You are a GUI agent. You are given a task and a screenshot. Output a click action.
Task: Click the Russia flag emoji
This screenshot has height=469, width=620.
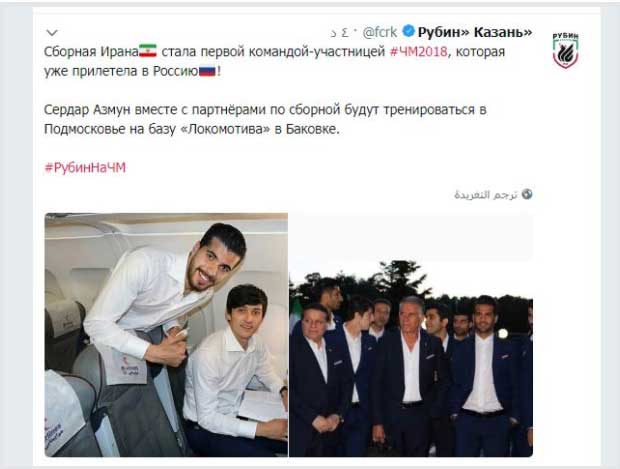[207, 71]
